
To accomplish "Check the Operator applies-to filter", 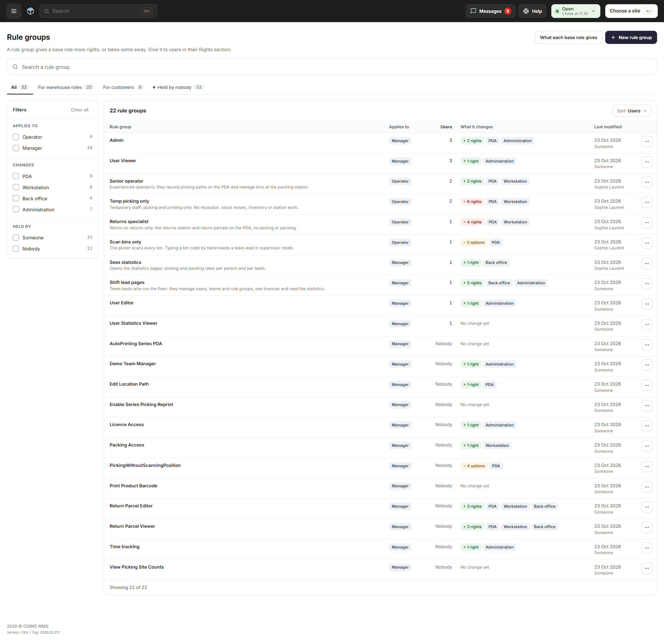I will (16, 137).
